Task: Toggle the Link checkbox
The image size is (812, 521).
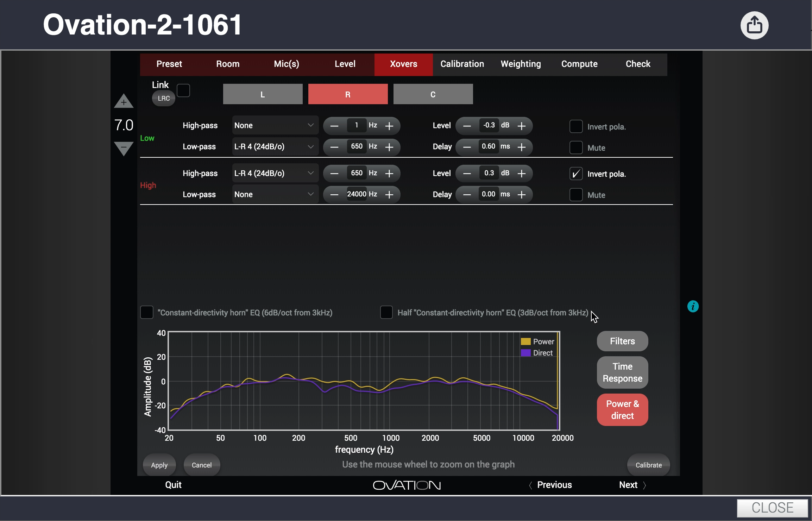Action: click(183, 90)
